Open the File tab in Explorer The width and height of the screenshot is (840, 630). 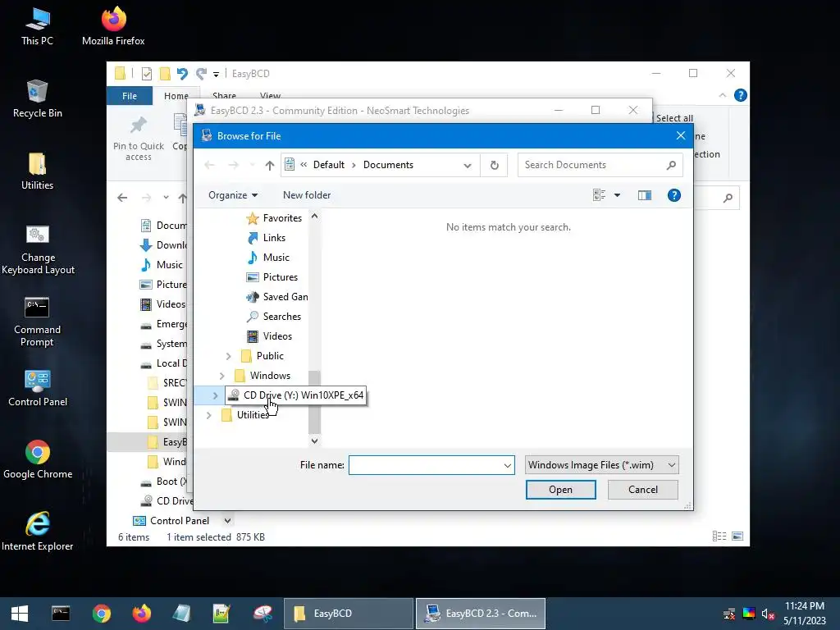(130, 96)
